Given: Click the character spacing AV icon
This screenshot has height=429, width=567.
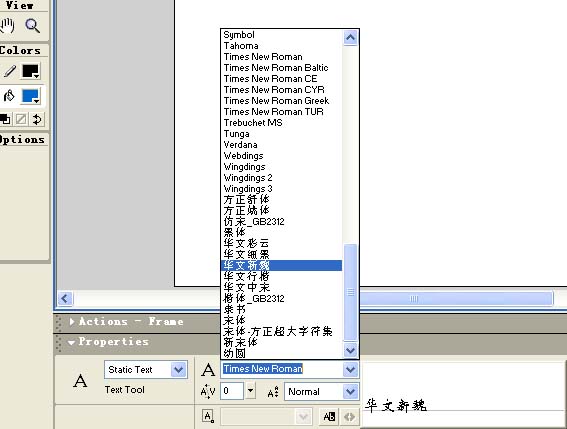Looking at the screenshot, I should (x=208, y=391).
